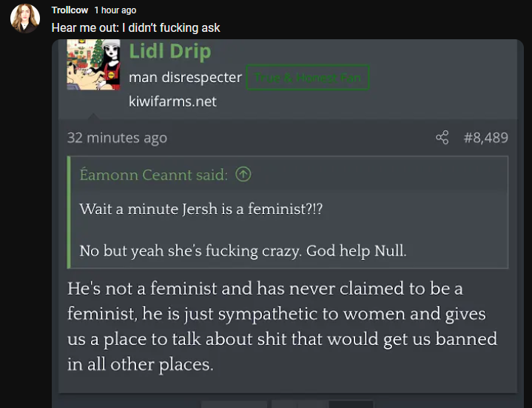This screenshot has height=408, width=532.
Task: Click the up-arrow icon after 'Éamonn Ceannt said:'
Action: tap(243, 175)
